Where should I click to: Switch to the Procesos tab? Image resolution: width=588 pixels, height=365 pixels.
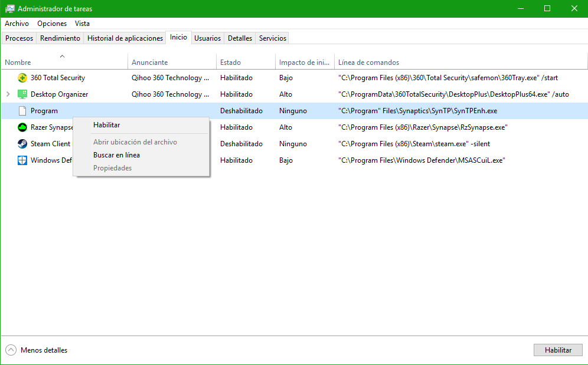pyautogui.click(x=19, y=38)
